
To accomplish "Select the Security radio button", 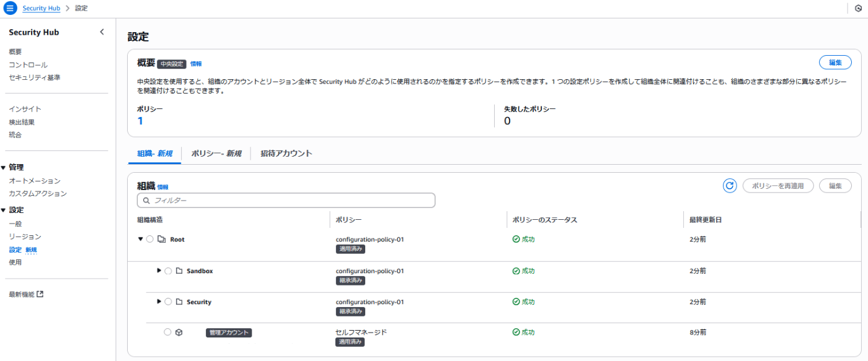I will click(x=167, y=302).
